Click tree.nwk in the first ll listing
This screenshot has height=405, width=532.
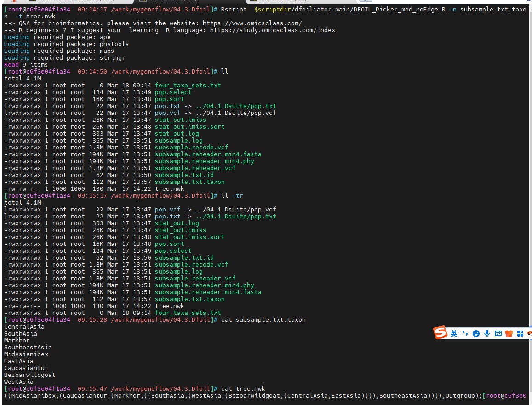[169, 189]
